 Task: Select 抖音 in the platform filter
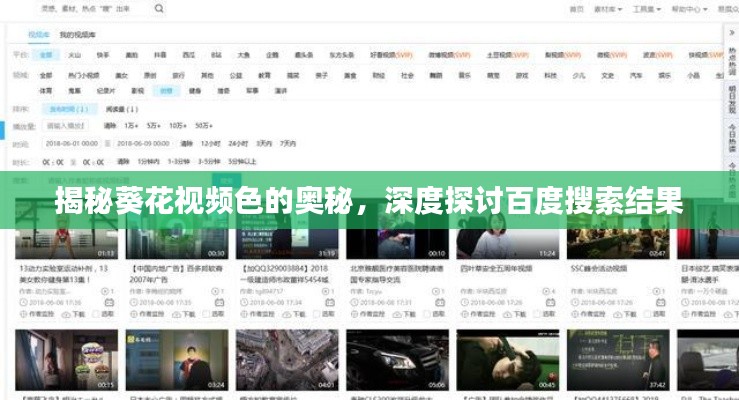point(160,55)
